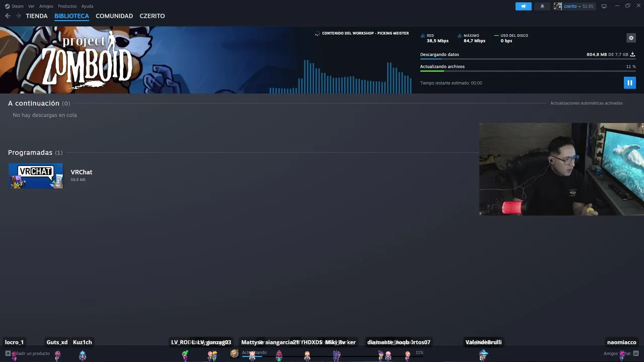644x362 pixels.
Task: Open the CZERITO profile tab
Action: (x=152, y=16)
